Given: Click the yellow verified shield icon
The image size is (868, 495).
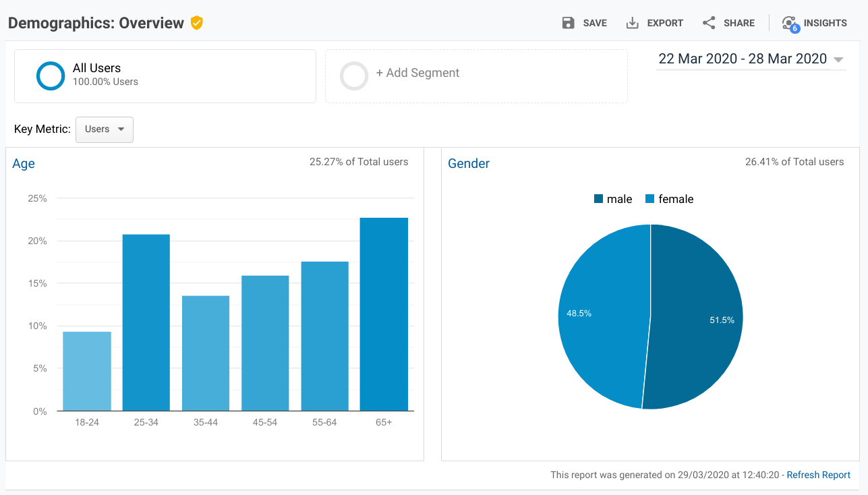Looking at the screenshot, I should [x=196, y=23].
